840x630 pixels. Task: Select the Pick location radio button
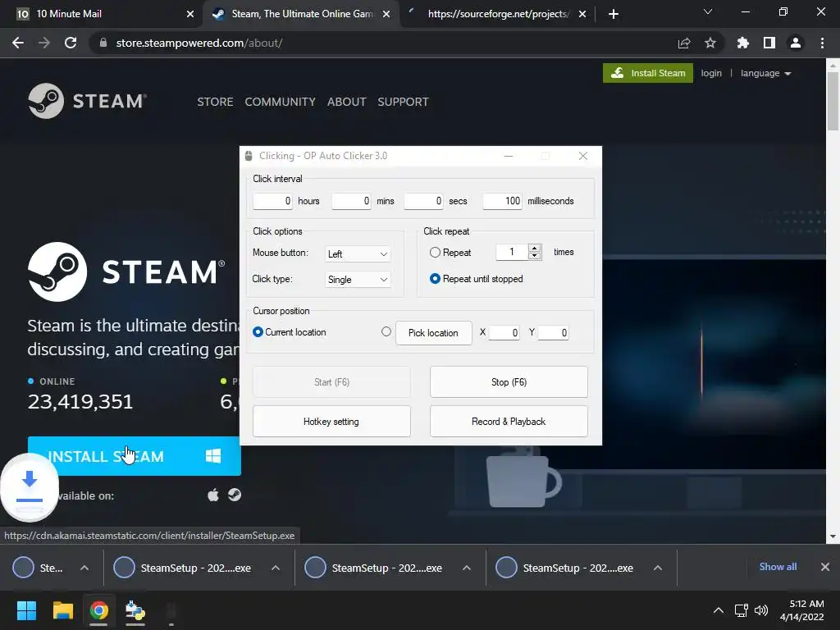point(386,332)
